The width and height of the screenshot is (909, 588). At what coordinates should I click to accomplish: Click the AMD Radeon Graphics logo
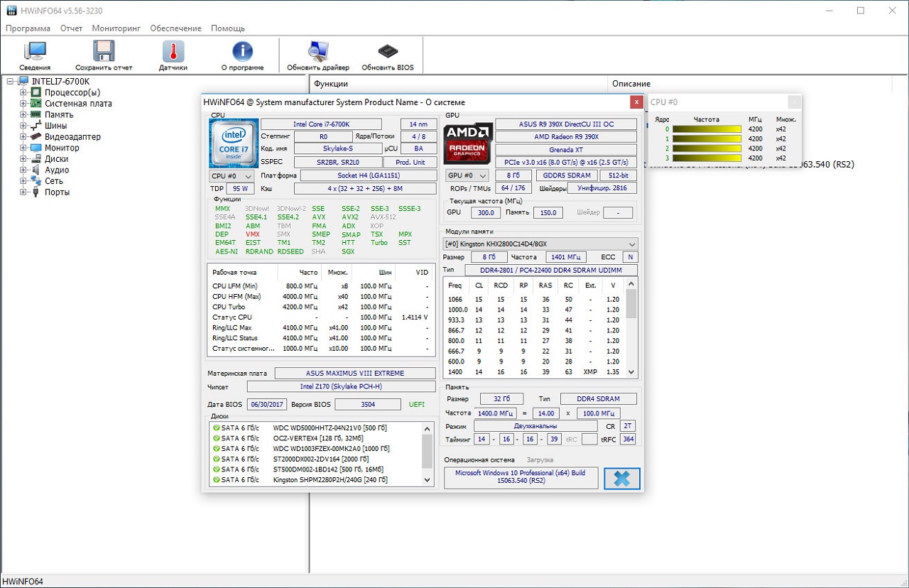(468, 142)
